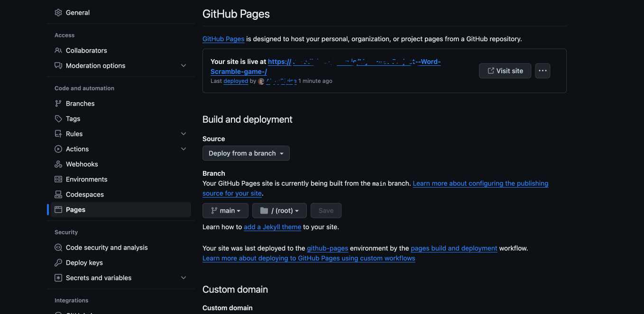Click the Pages browser icon

coord(58,210)
